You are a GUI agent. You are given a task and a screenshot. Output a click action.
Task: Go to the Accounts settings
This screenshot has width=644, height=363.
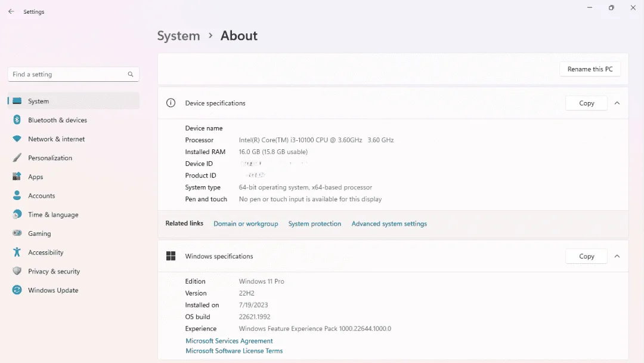pyautogui.click(x=73, y=196)
